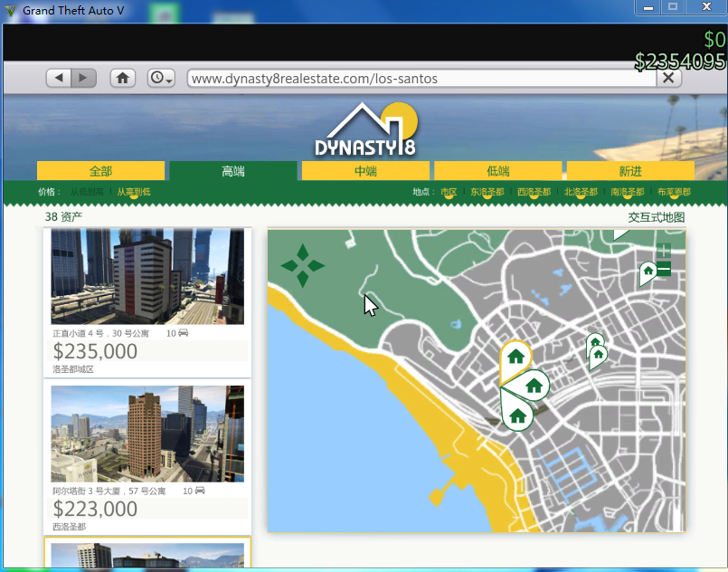Sort price 从低到高
728x572 pixels.
[87, 192]
